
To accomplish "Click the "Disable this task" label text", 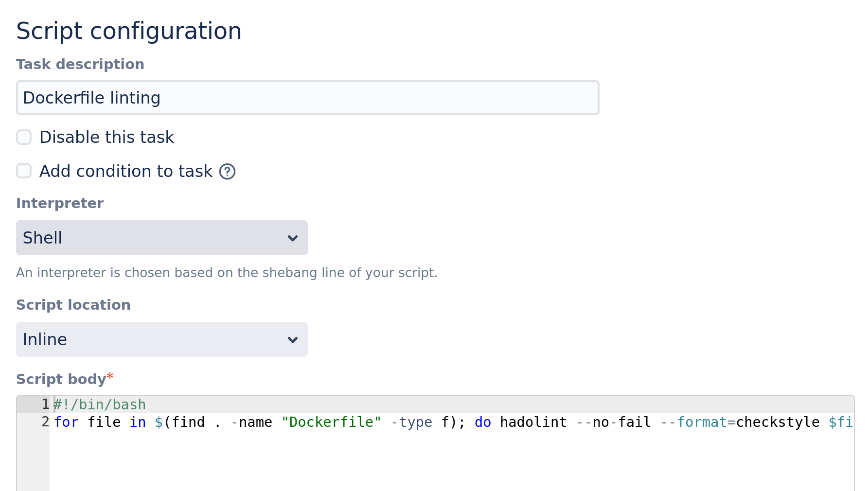I will coord(106,138).
